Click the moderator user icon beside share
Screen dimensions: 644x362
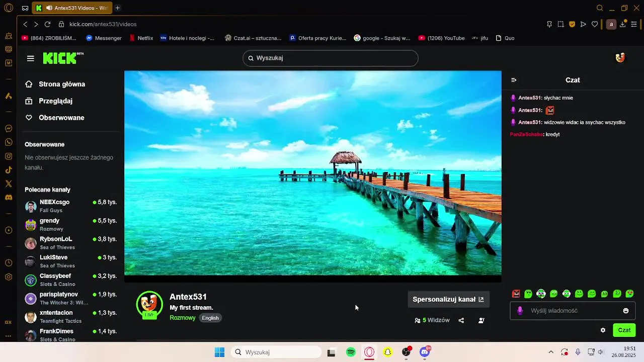coord(481,320)
